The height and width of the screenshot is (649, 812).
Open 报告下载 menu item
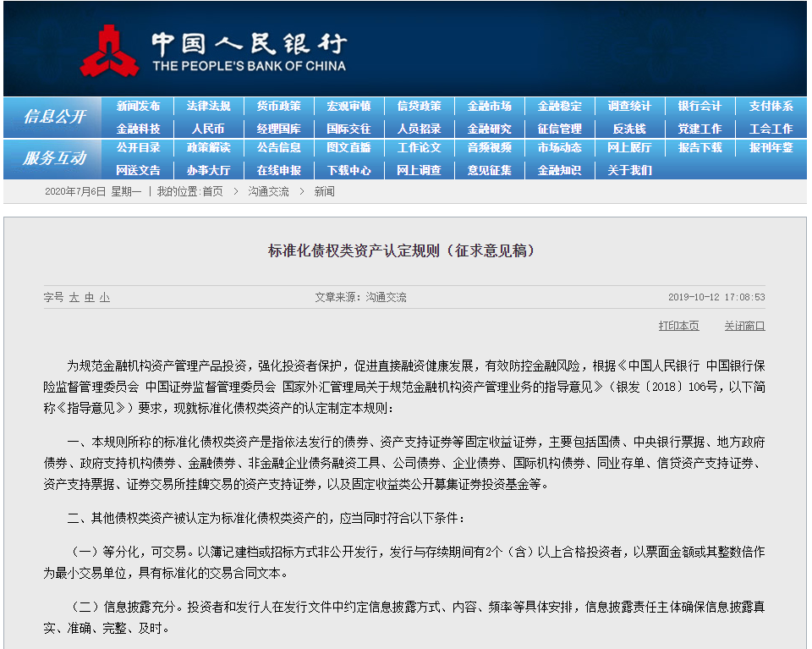700,147
